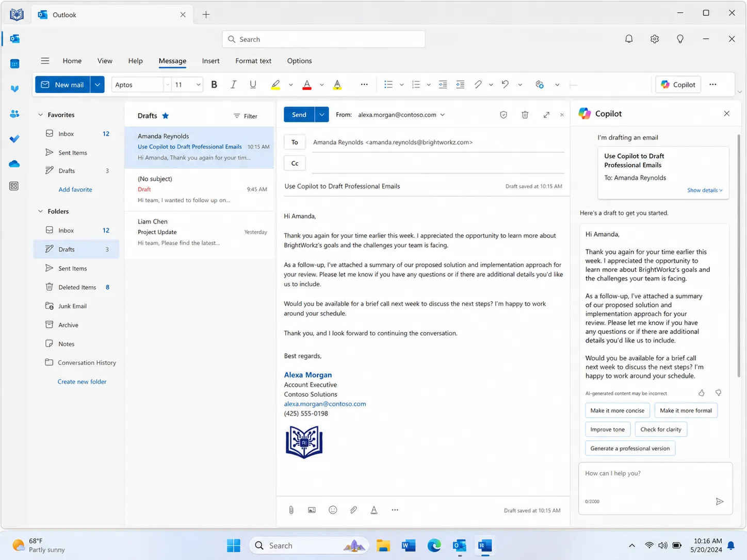747x560 pixels.
Task: Toggle underline formatting in the ribbon
Action: point(253,85)
